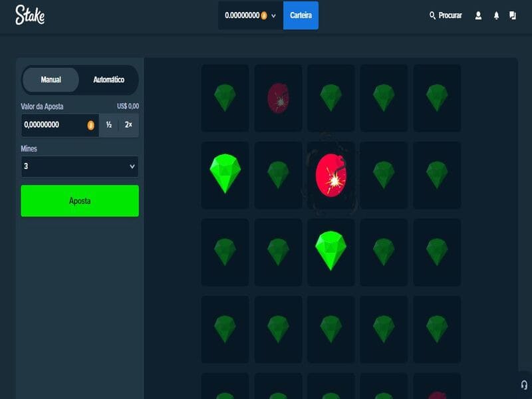Click the second-row gem right of the red mine
The height and width of the screenshot is (399, 532).
[x=384, y=175]
